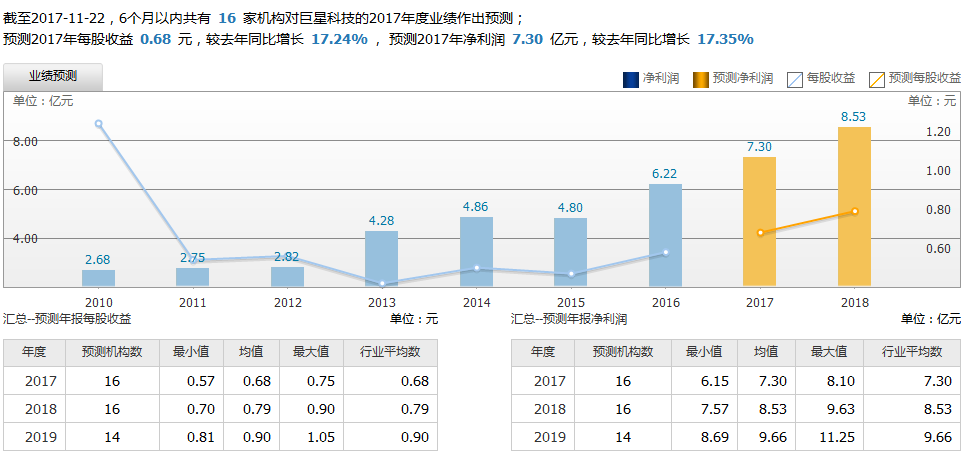Viewport: 971px width, 463px height.
Task: Click 2017 year cell in EPS table
Action: (35, 381)
